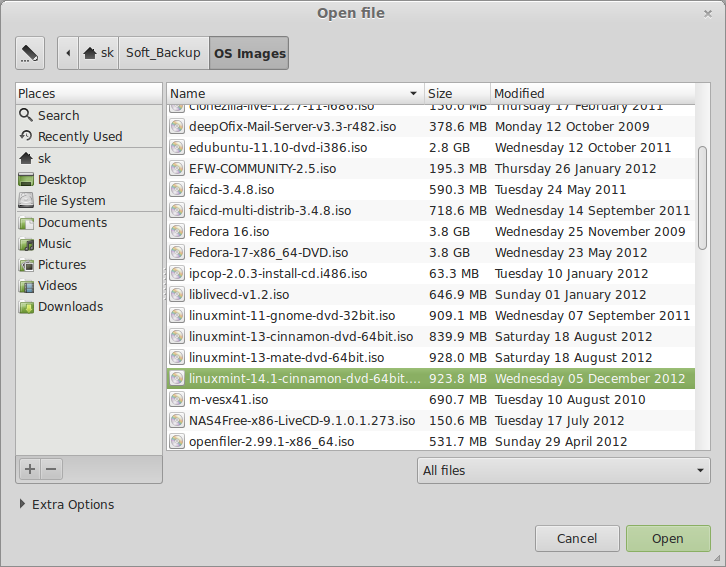Click the file list vertical scrollbar

[x=702, y=198]
